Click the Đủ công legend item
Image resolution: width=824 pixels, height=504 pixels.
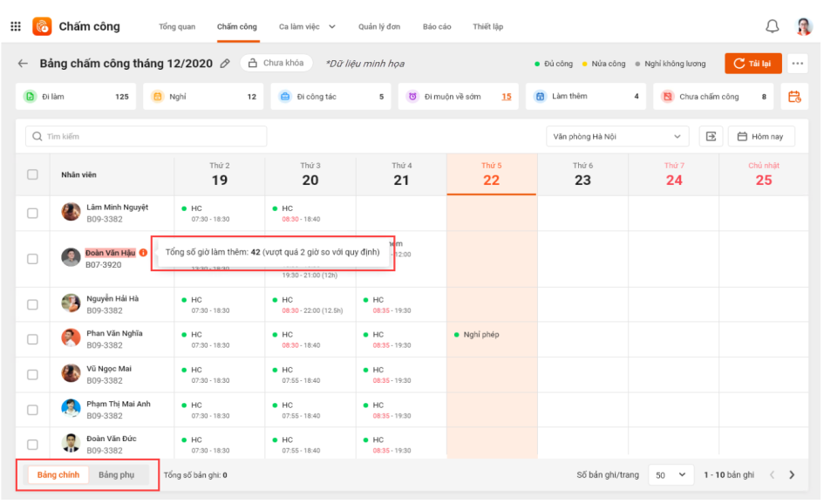pos(554,64)
